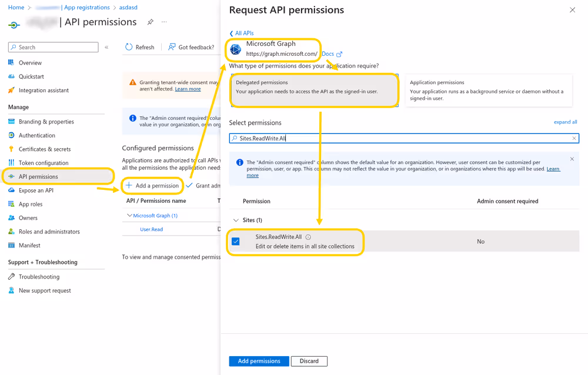Clear the Sites.ReadWrite.All search field
This screenshot has width=588, height=375.
pyautogui.click(x=574, y=138)
